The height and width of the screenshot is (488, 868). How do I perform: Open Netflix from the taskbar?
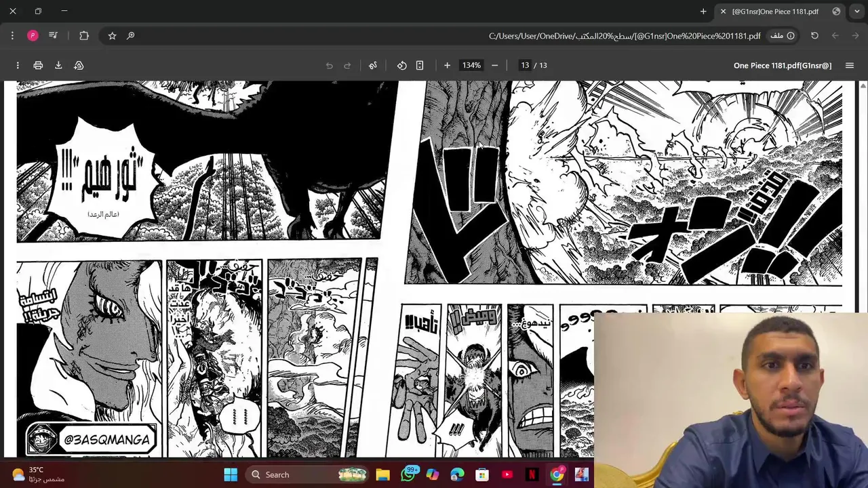pyautogui.click(x=532, y=474)
